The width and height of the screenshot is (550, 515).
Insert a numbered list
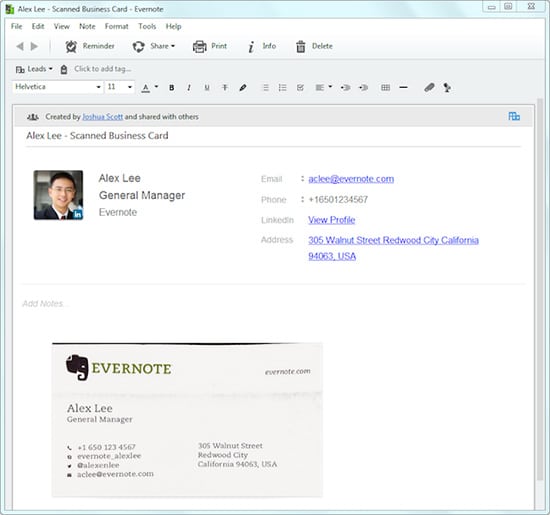tap(282, 88)
